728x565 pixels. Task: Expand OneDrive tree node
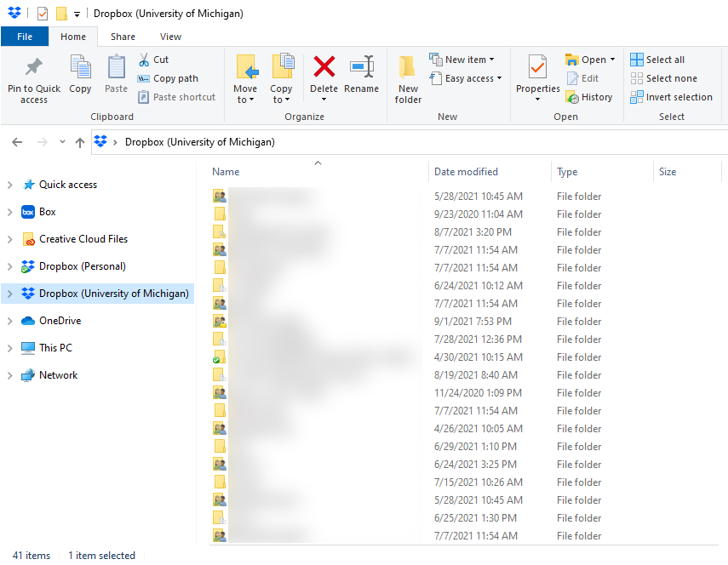9,321
